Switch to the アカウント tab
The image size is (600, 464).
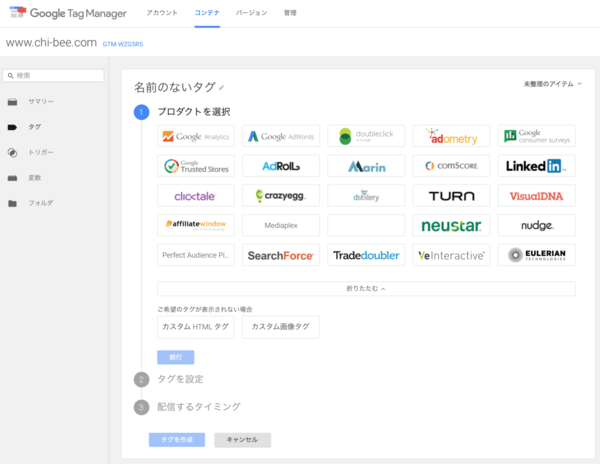coord(162,13)
